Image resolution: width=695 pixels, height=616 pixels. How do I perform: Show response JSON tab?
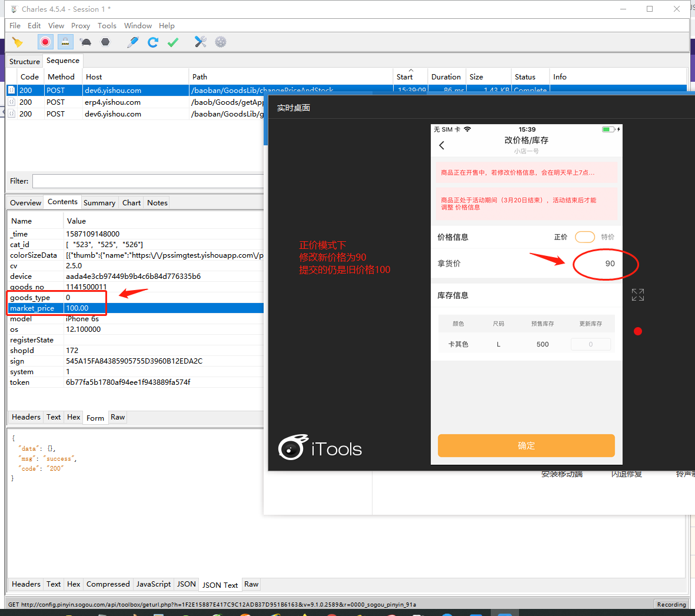[186, 584]
